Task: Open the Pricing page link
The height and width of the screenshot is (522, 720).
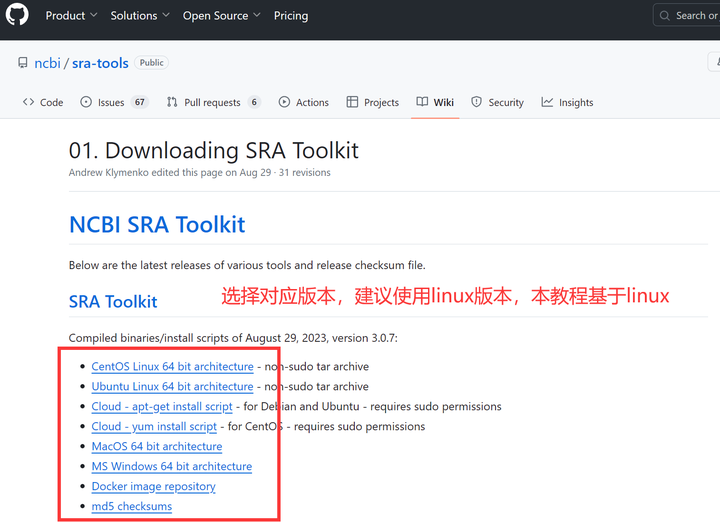Action: [291, 16]
